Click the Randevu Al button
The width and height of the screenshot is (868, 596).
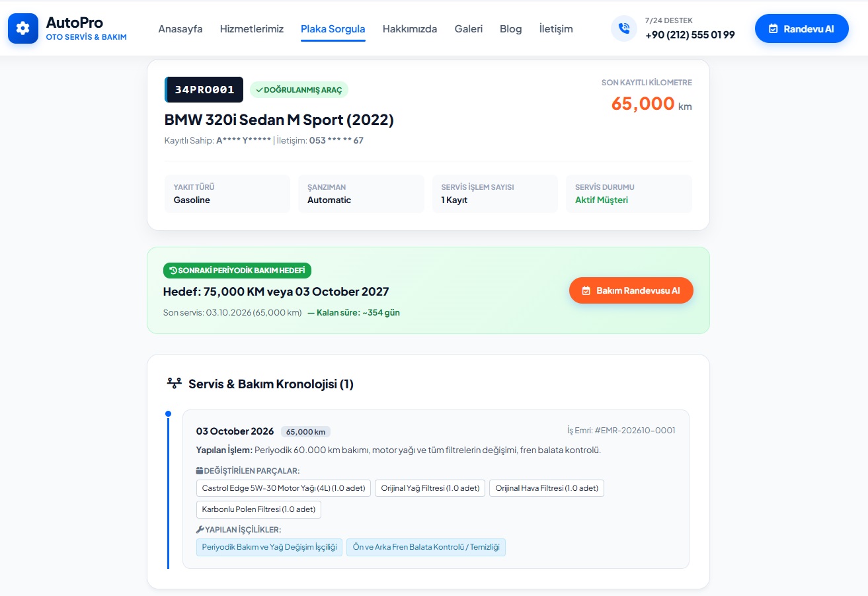(x=801, y=28)
